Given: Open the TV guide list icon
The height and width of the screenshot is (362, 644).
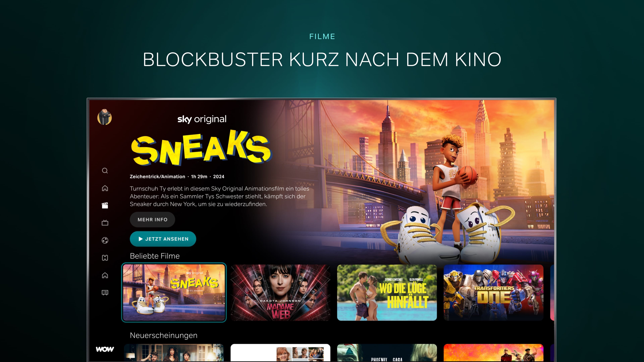Looking at the screenshot, I should 105,293.
